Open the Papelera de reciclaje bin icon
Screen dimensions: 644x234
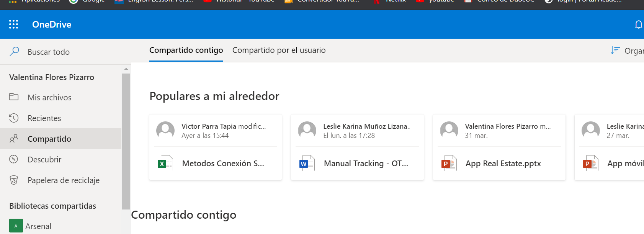[14, 180]
